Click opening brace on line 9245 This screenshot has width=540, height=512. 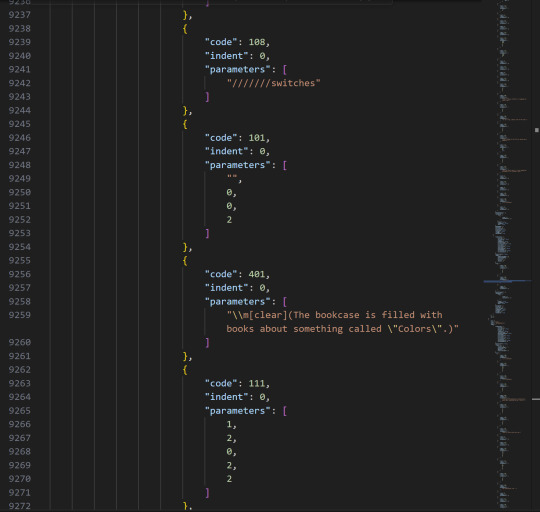coord(185,124)
